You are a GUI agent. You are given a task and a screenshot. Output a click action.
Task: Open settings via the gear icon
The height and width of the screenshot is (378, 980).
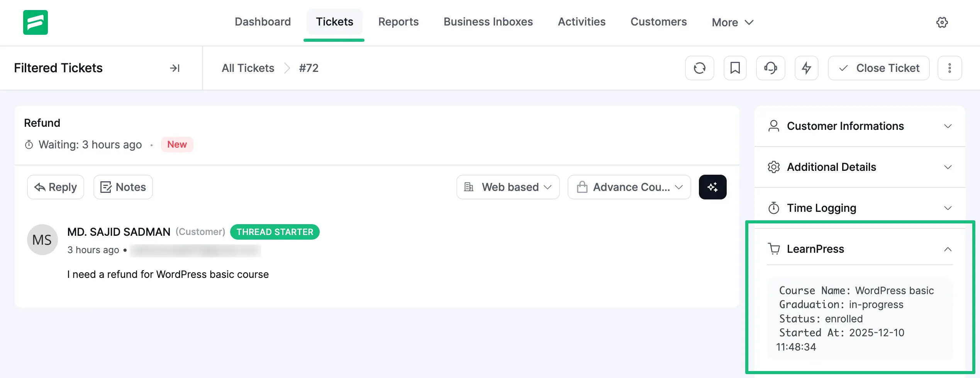coord(942,22)
